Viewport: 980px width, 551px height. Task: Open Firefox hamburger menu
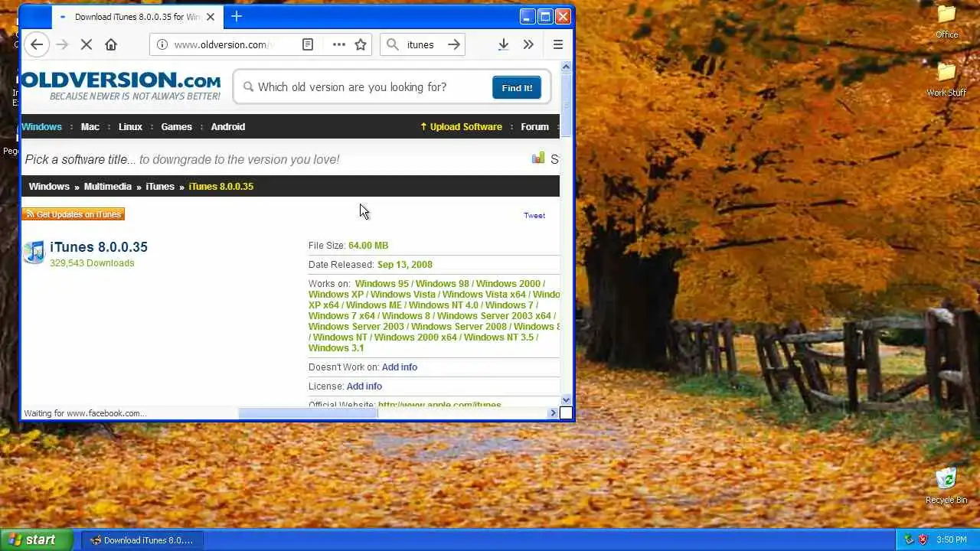[x=558, y=44]
